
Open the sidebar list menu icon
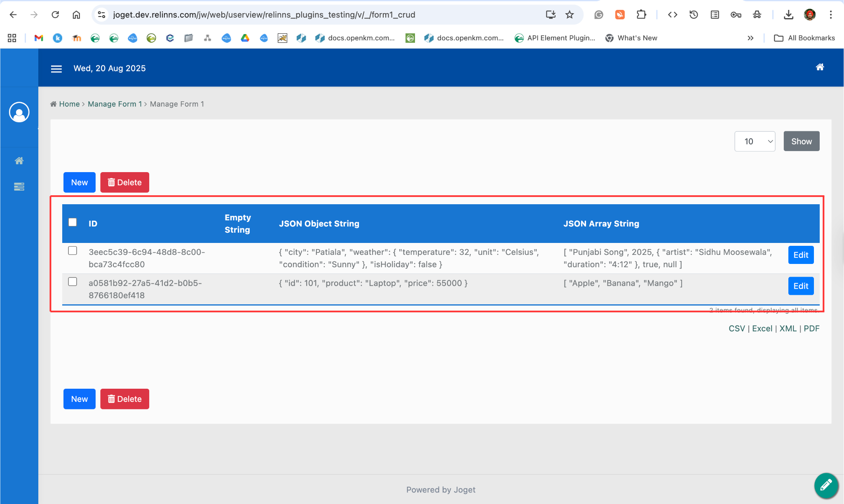19,187
